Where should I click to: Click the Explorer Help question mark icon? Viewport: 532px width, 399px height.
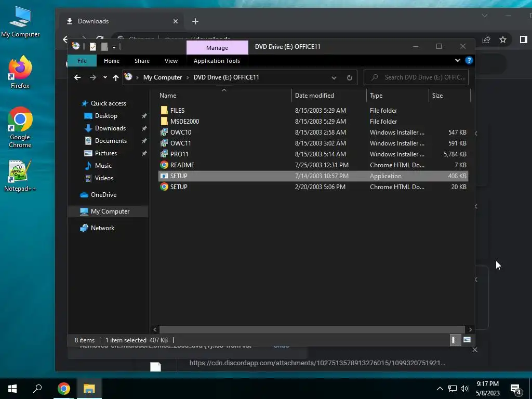[469, 60]
